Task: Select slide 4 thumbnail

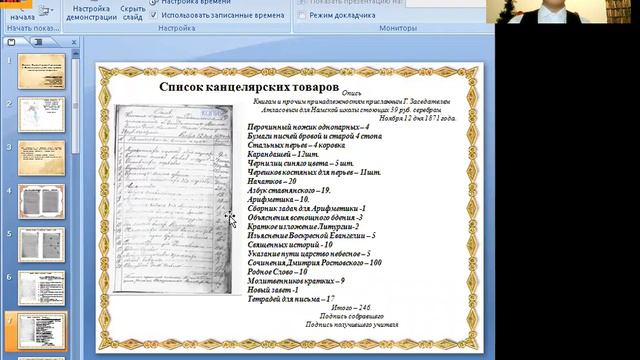Action: coord(41,201)
